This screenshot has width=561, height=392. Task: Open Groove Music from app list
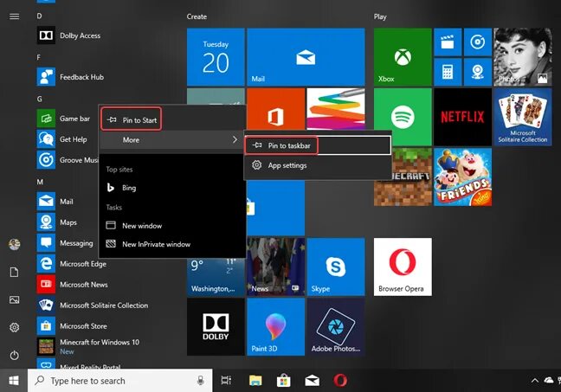(68, 160)
